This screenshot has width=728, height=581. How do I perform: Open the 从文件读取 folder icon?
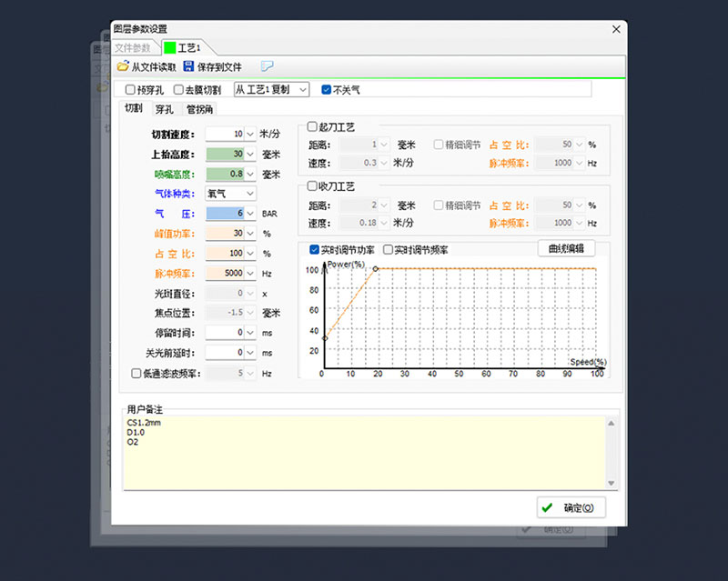(123, 65)
